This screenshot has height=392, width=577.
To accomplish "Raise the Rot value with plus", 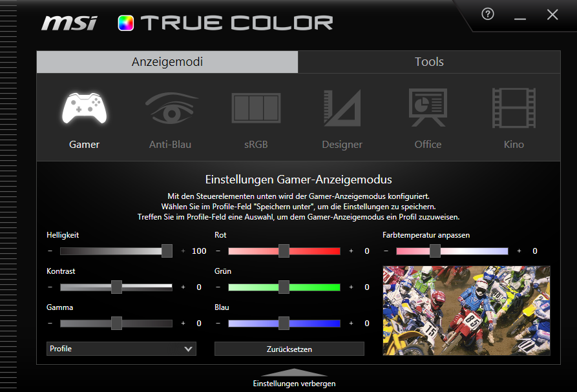I will point(351,251).
